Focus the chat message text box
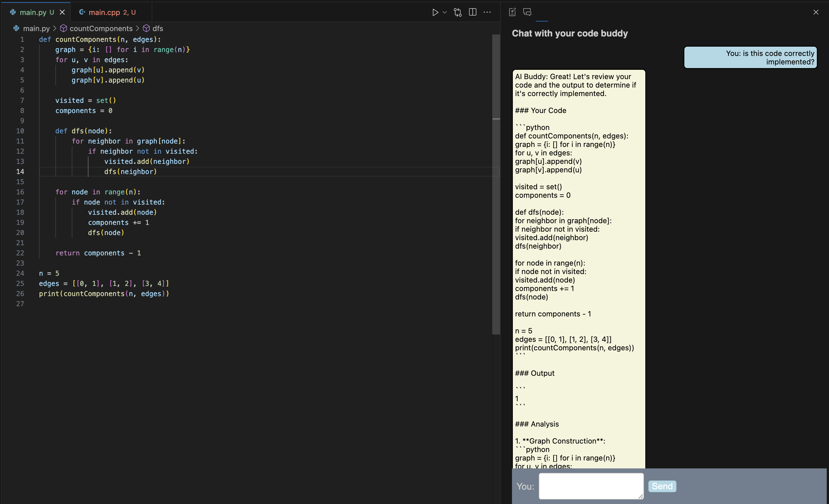 click(591, 486)
